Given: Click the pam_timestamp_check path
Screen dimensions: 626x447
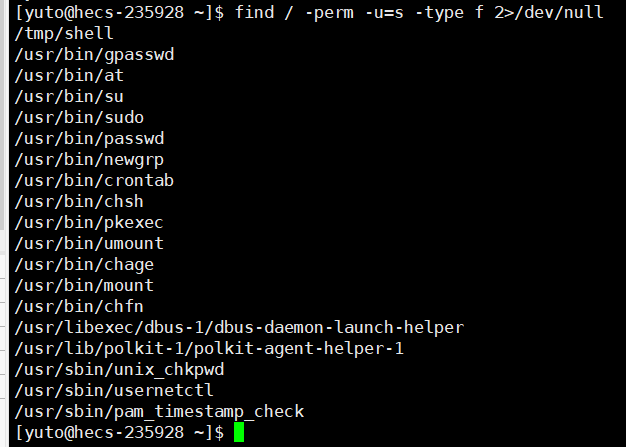Looking at the screenshot, I should pyautogui.click(x=159, y=412).
